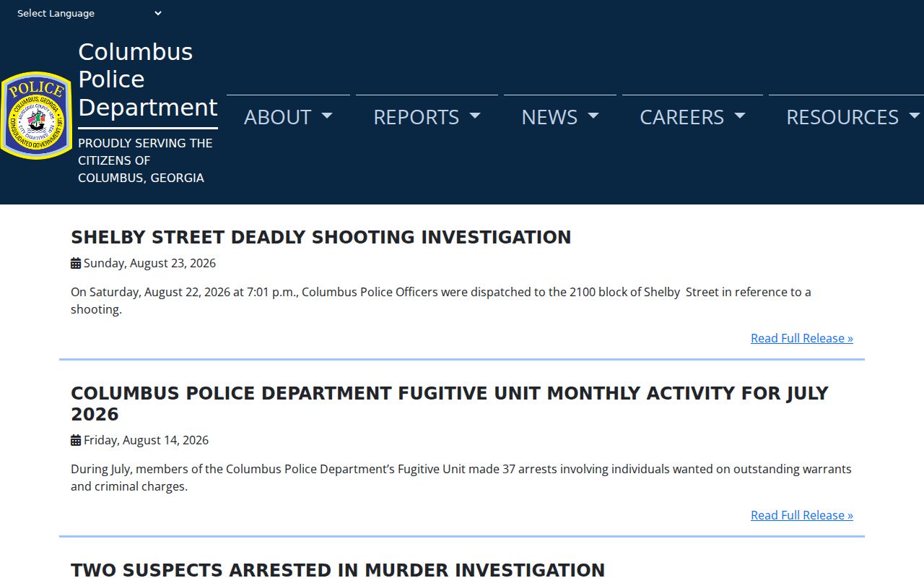Read Full Release for Fugitive Unit activity

pyautogui.click(x=802, y=515)
